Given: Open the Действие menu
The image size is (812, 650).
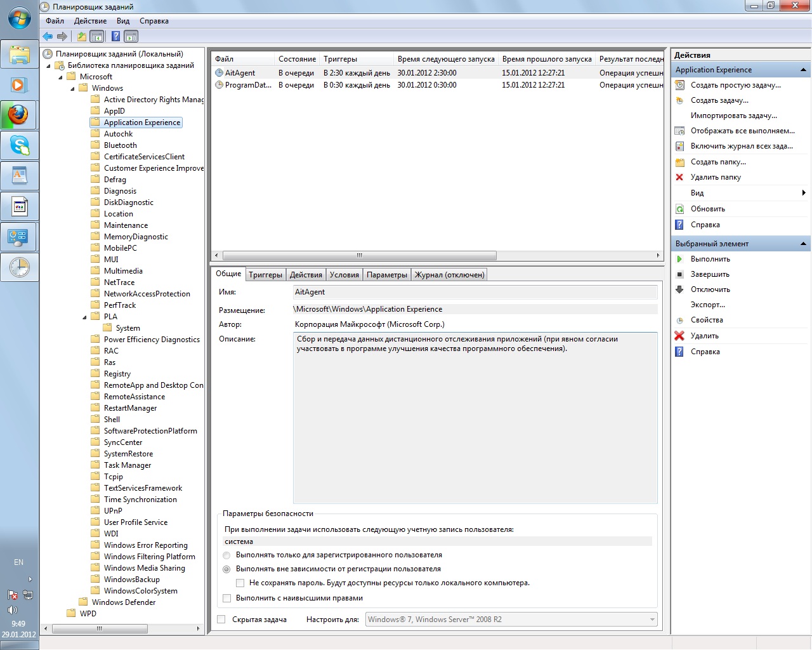Looking at the screenshot, I should 90,21.
